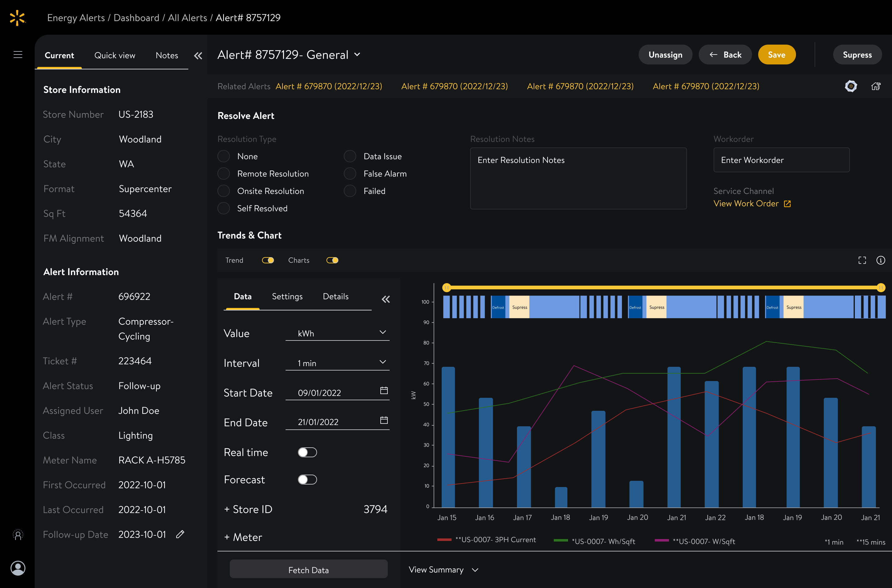Image resolution: width=892 pixels, height=588 pixels.
Task: Select False Alarm option
Action: tap(350, 173)
